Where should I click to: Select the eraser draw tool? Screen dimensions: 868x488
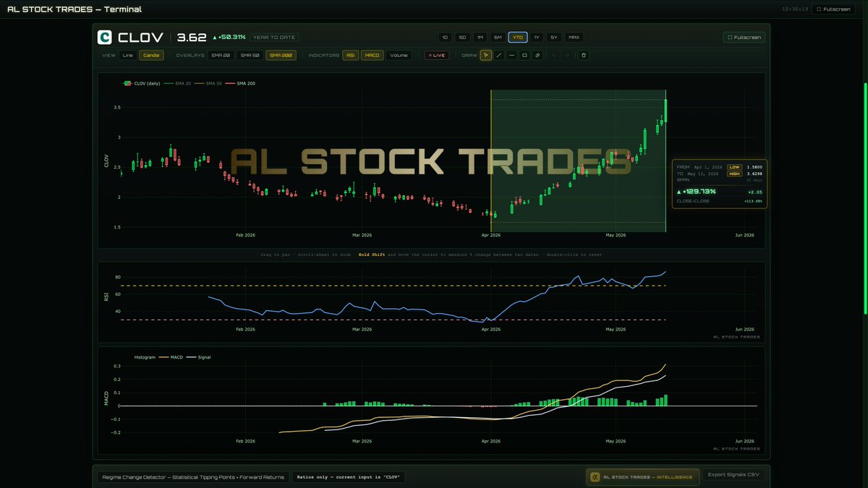pos(537,55)
